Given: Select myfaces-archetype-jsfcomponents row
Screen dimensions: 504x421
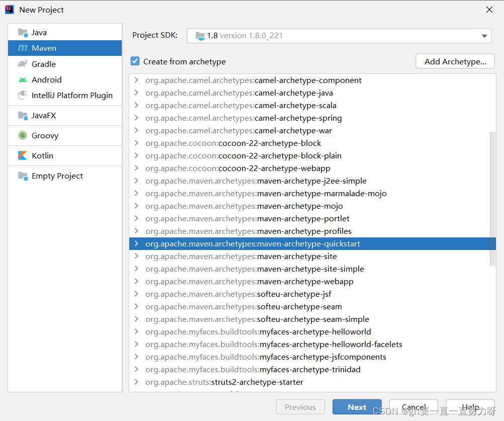Looking at the screenshot, I should pyautogui.click(x=312, y=357).
